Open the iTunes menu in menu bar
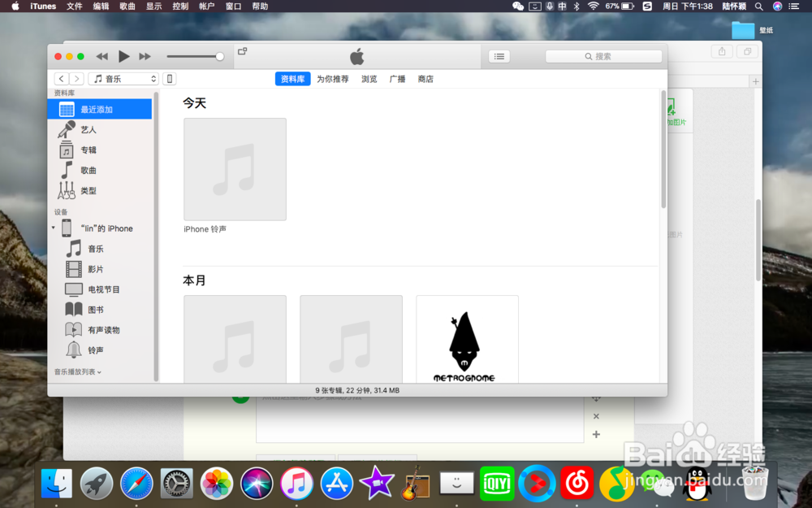This screenshot has width=812, height=508. [x=43, y=7]
